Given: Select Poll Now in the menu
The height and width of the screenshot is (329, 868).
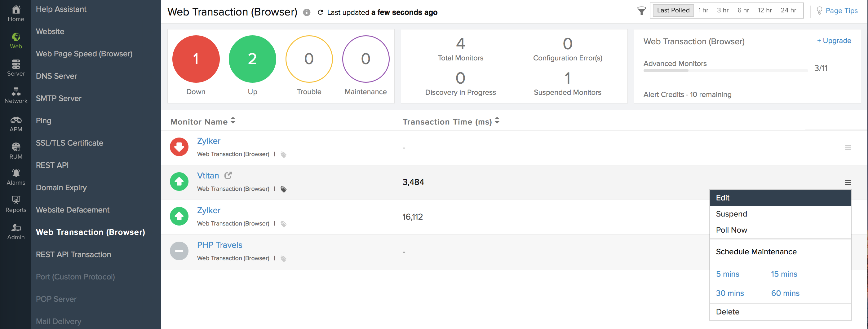Looking at the screenshot, I should [x=731, y=230].
